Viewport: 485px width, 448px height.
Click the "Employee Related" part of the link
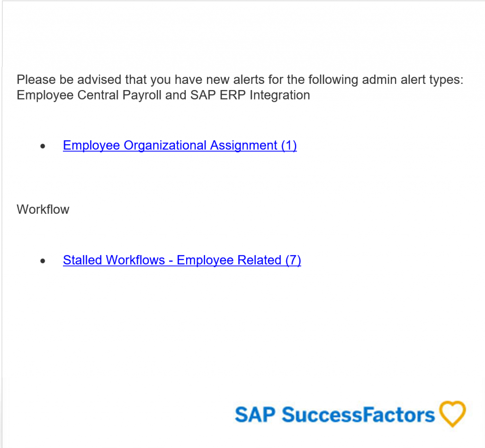click(229, 260)
